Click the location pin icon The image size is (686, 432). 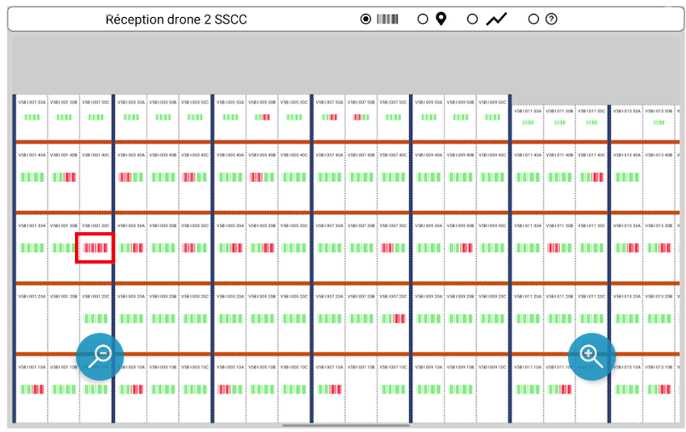coord(440,19)
